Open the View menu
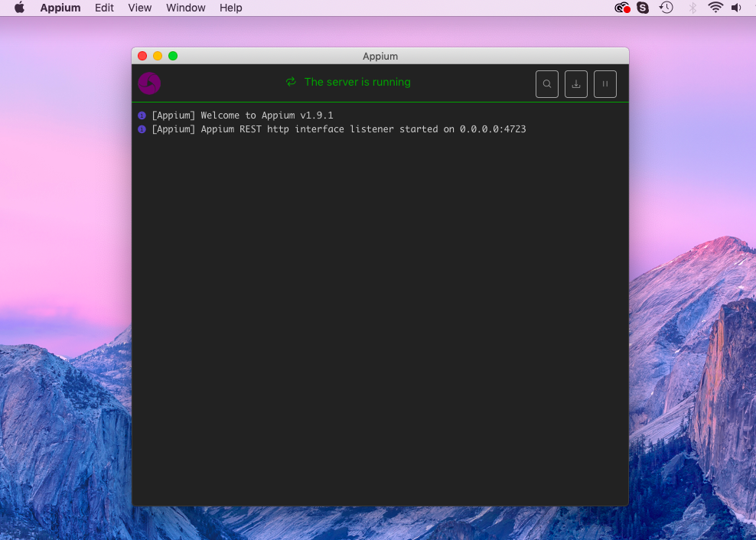Screen dimensions: 756x540 [140, 8]
